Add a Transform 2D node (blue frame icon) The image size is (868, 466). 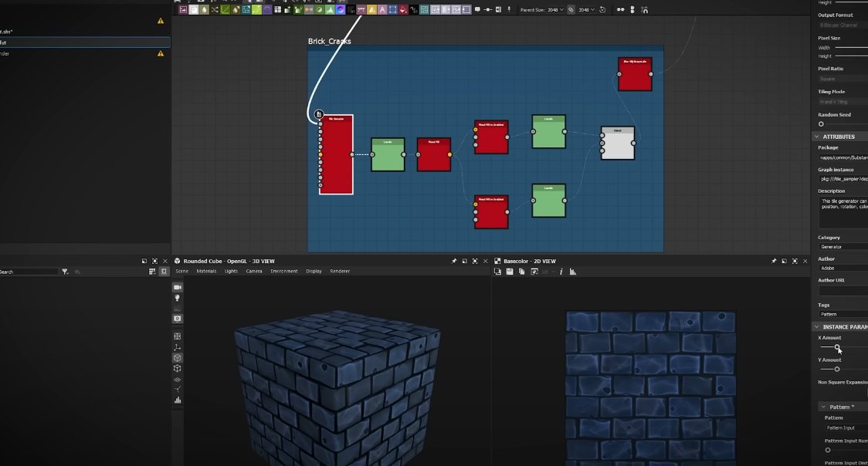coord(393,9)
